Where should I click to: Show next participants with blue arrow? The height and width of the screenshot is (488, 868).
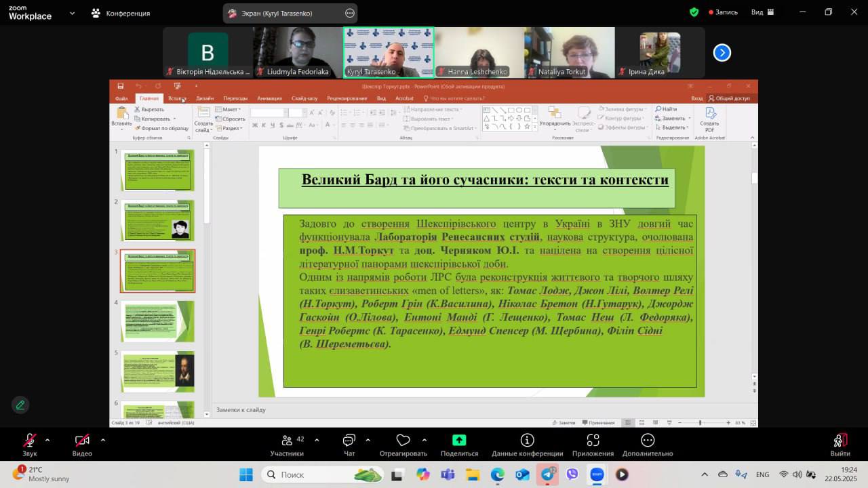(x=722, y=53)
